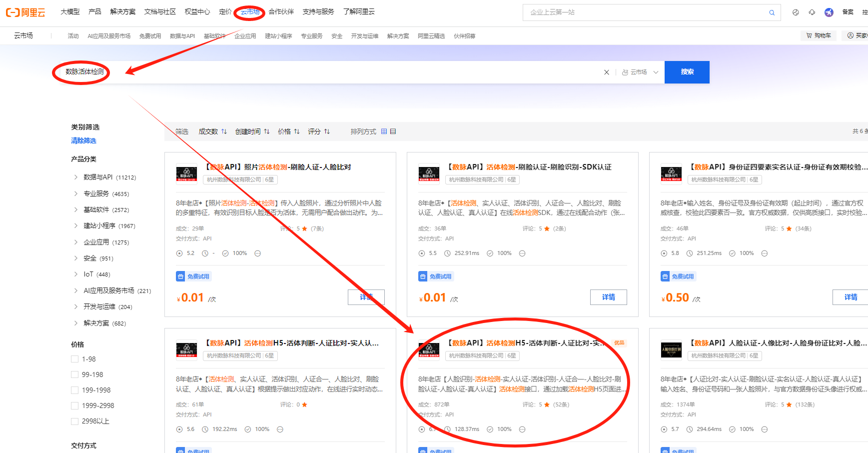Open the 文档与社区 top menu

pos(160,12)
